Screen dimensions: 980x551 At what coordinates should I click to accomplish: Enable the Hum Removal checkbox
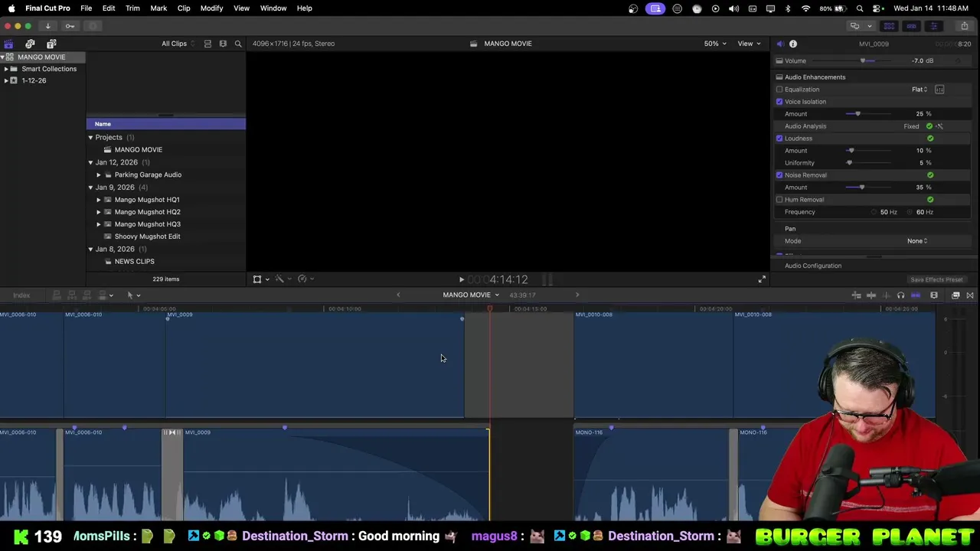(x=779, y=200)
